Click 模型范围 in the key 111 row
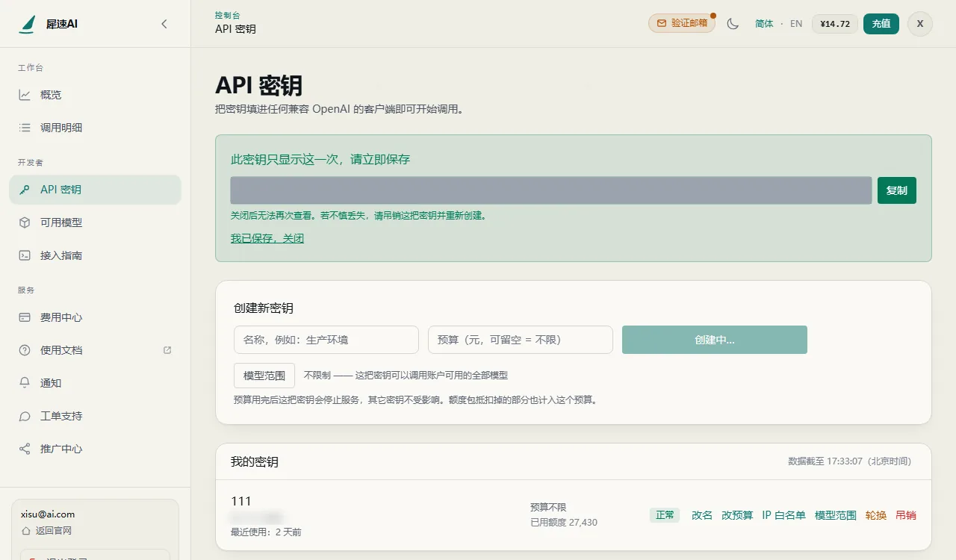Image resolution: width=956 pixels, height=560 pixels. click(x=836, y=515)
